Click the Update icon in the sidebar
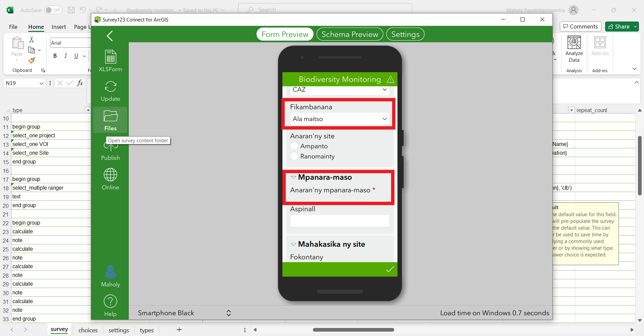Image resolution: width=644 pixels, height=336 pixels. point(110,91)
